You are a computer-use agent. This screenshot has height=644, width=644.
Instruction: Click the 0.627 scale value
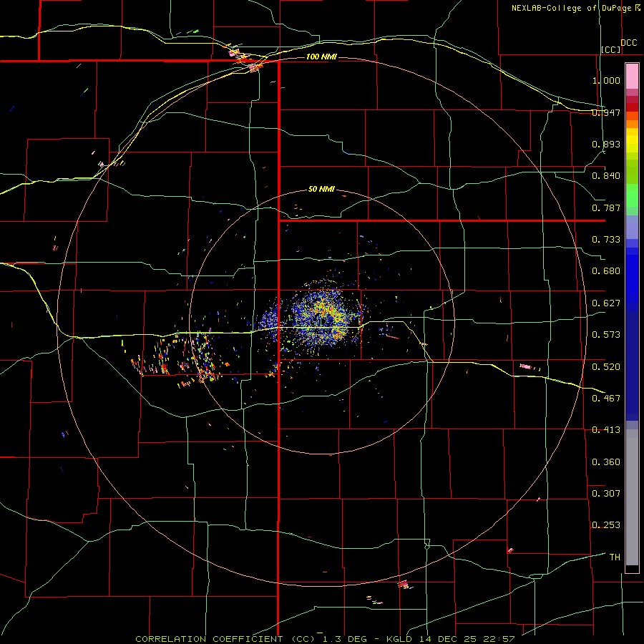click(606, 303)
